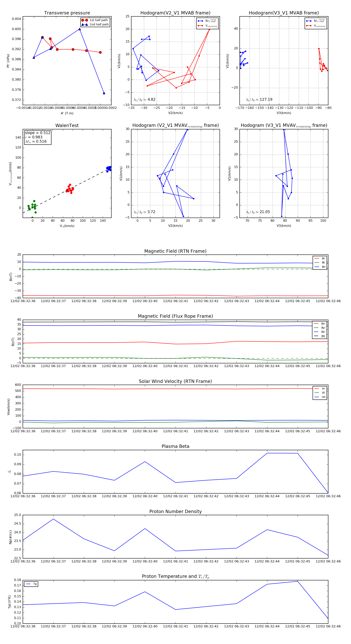This screenshot has height=644, width=351.
Task: Click 'Vn' legend entry
Action: click(x=320, y=397)
